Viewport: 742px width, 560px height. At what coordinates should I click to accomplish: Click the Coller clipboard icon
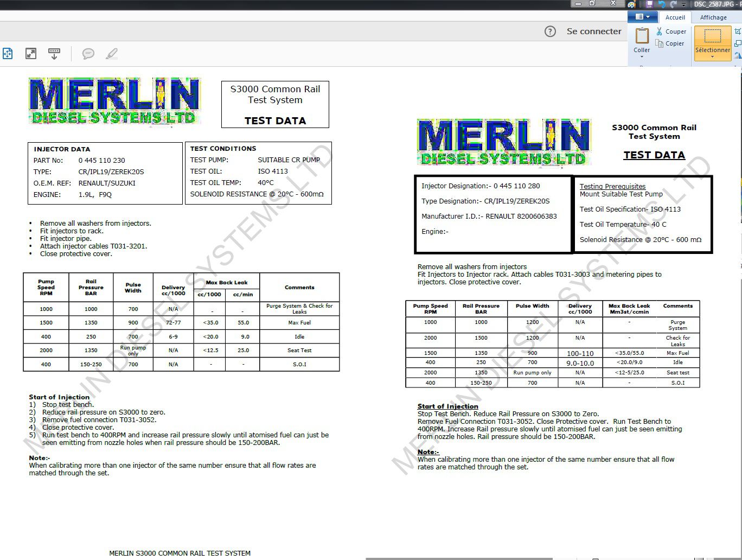pos(642,35)
